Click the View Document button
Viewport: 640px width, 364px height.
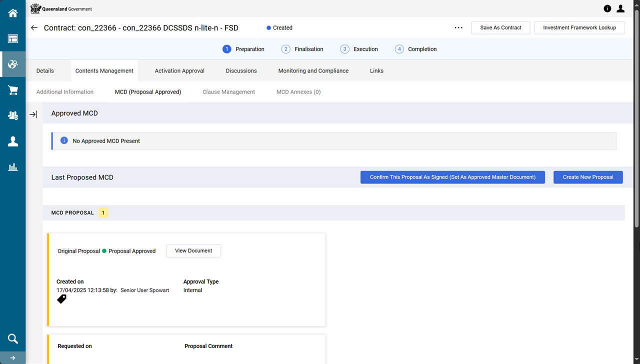193,251
